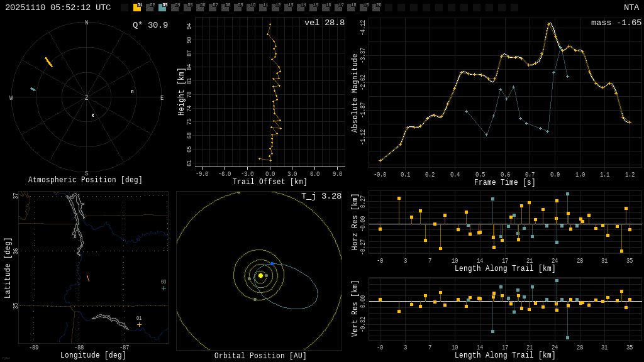Select the teal station 03 indicator
The image size is (644, 362).
(162, 8)
